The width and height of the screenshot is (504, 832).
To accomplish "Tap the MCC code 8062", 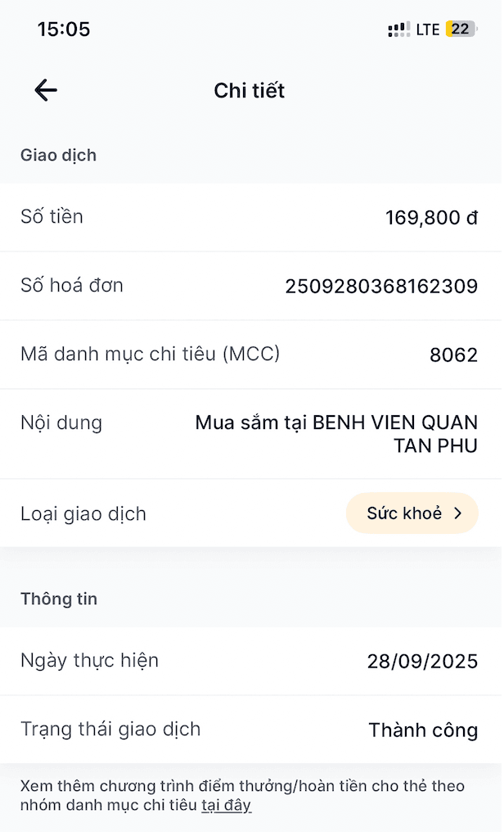I will (x=453, y=355).
